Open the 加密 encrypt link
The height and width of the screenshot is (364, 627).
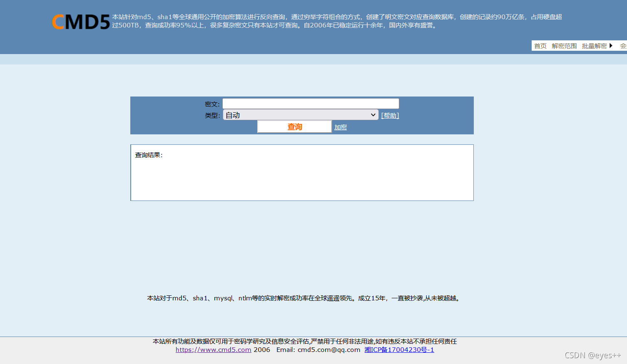[x=341, y=127]
